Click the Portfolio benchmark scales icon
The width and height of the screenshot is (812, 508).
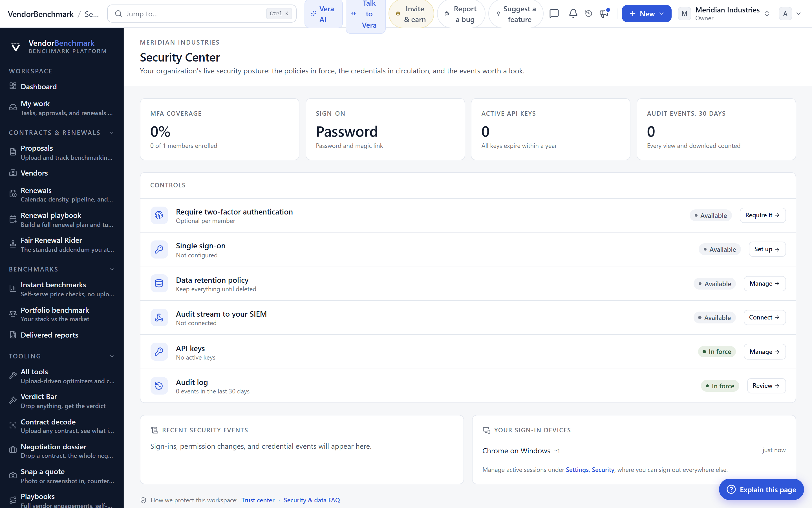(13, 314)
